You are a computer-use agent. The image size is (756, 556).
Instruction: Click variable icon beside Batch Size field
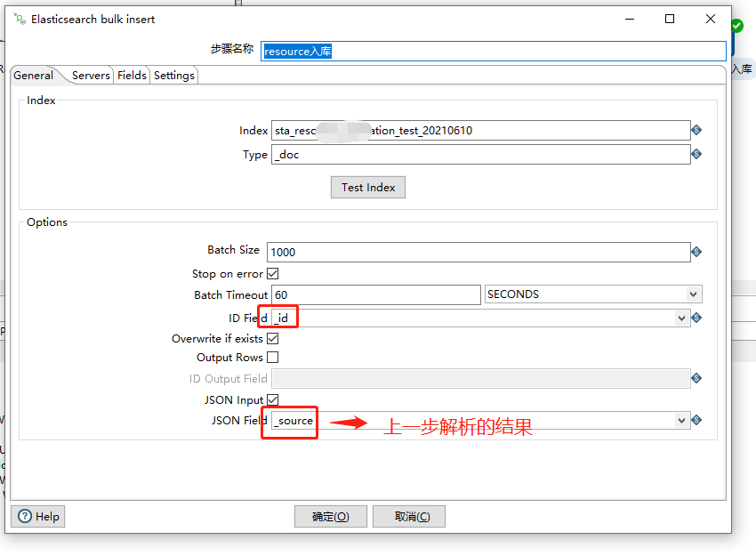pos(696,252)
